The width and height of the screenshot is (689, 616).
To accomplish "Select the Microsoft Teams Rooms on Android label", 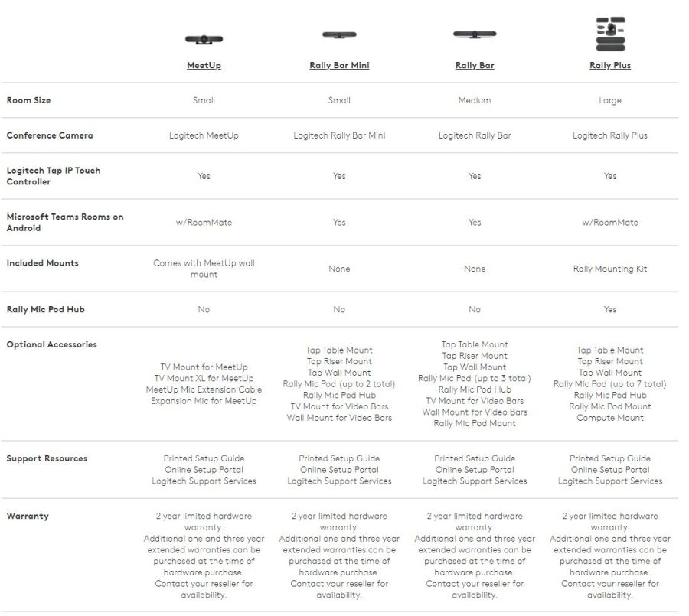I will (x=64, y=222).
